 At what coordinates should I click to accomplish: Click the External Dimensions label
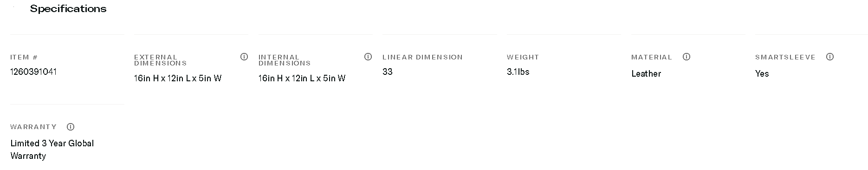(x=160, y=60)
